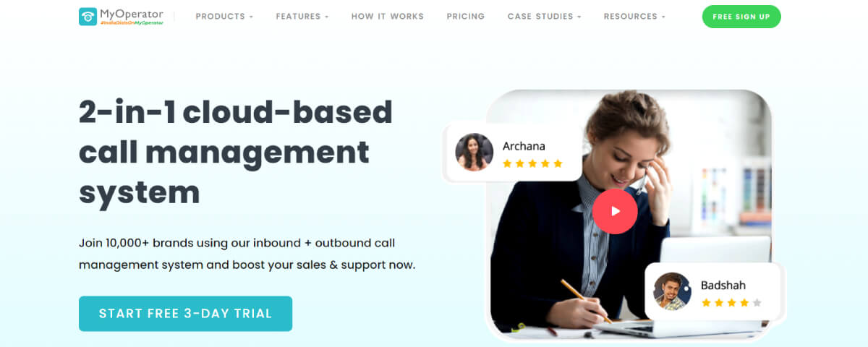Go to the How It Works page
Image resolution: width=868 pixels, height=347 pixels.
click(x=388, y=16)
